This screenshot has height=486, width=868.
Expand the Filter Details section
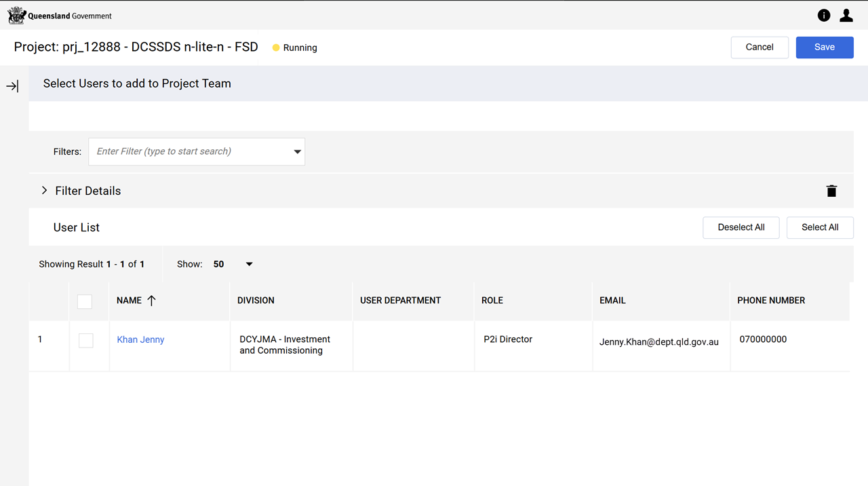(45, 191)
